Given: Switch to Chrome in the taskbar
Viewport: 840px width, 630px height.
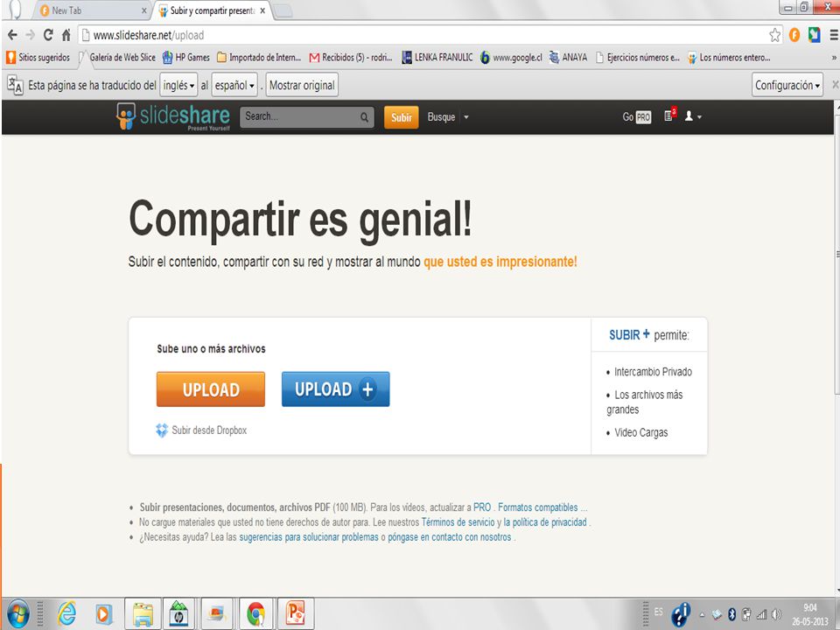Looking at the screenshot, I should pyautogui.click(x=255, y=614).
